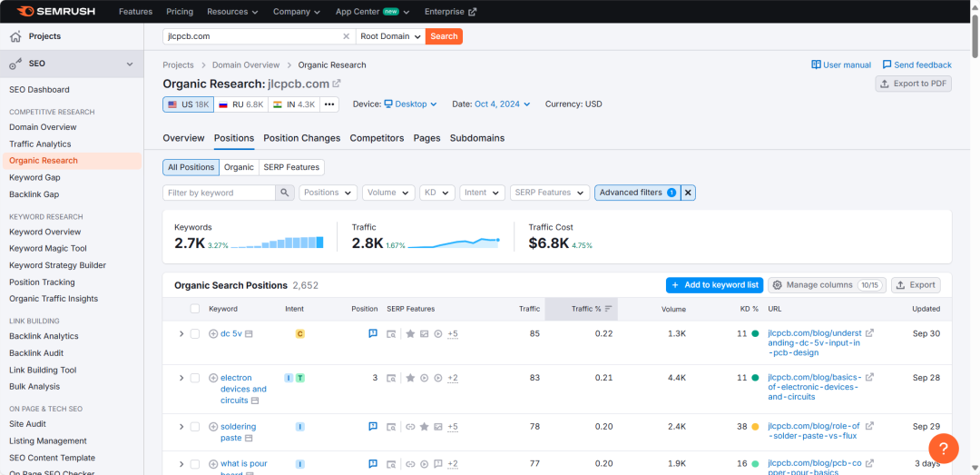Click the keyword filter search magnifier
Image resolution: width=980 pixels, height=475 pixels.
[284, 193]
